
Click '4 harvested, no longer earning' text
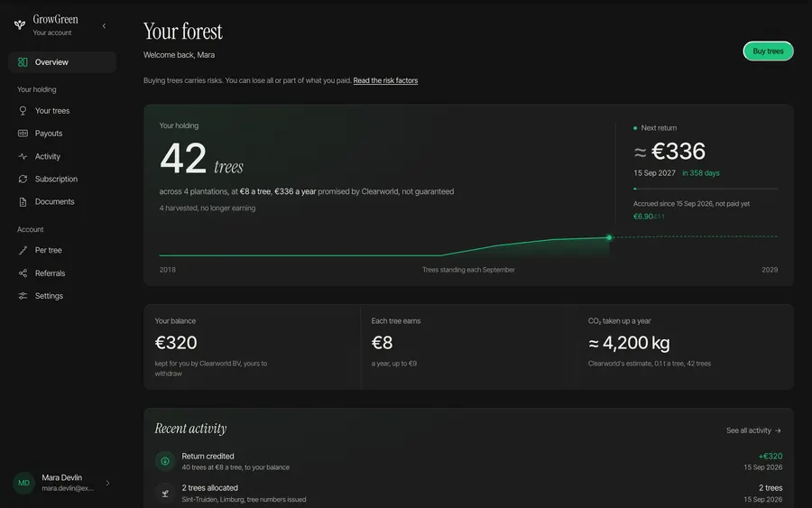pos(208,208)
